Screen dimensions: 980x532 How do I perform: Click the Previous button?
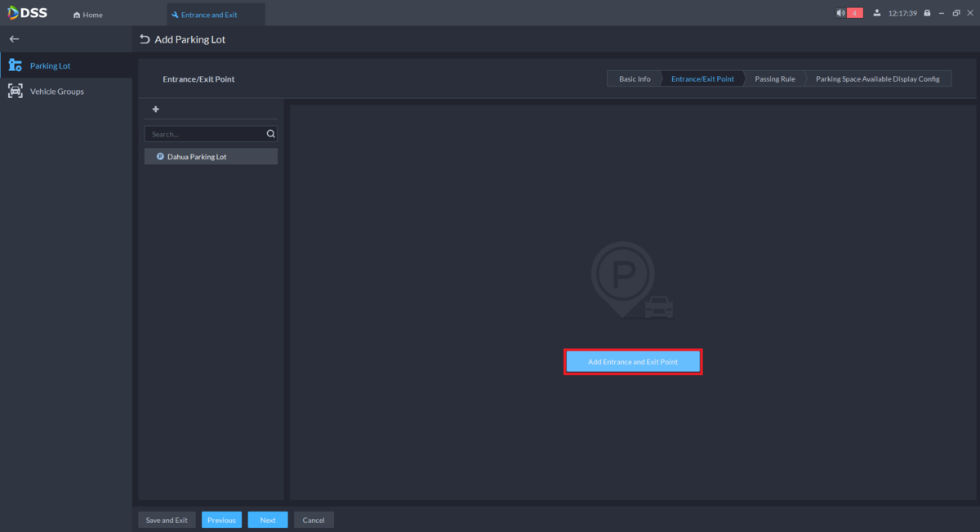[x=221, y=520]
